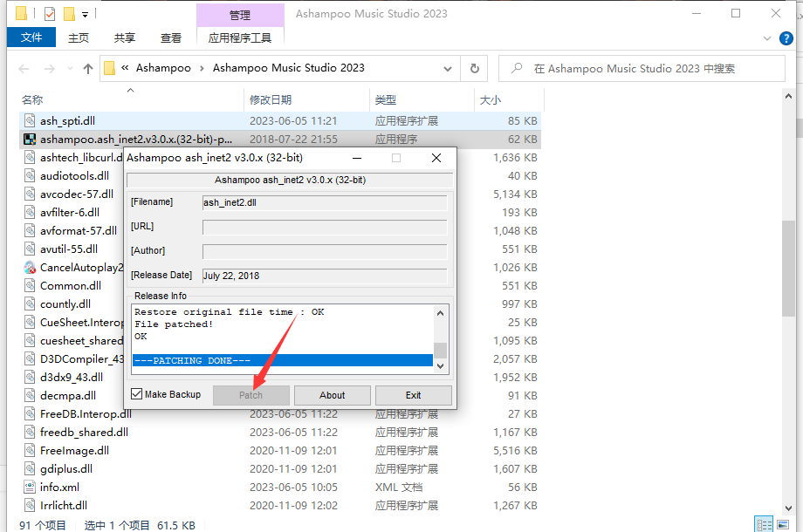Viewport: 803px width, 532px height.
Task: Click the New Folder quick access icon
Action: [x=69, y=14]
